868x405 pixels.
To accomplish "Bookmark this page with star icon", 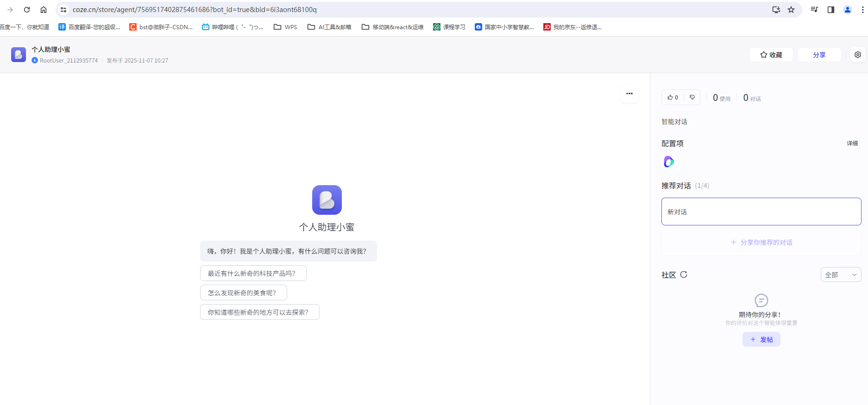I will click(791, 10).
